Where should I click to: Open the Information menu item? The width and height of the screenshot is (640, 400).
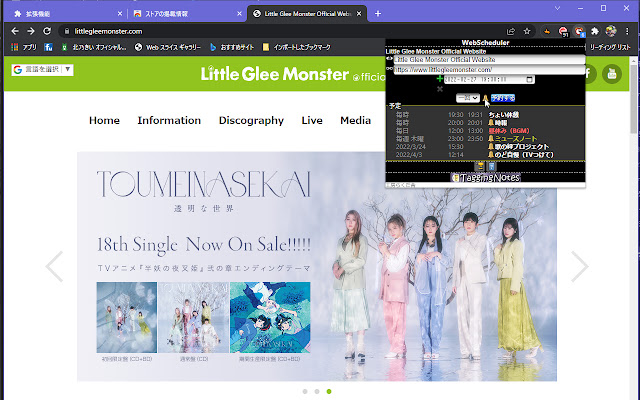[x=169, y=120]
